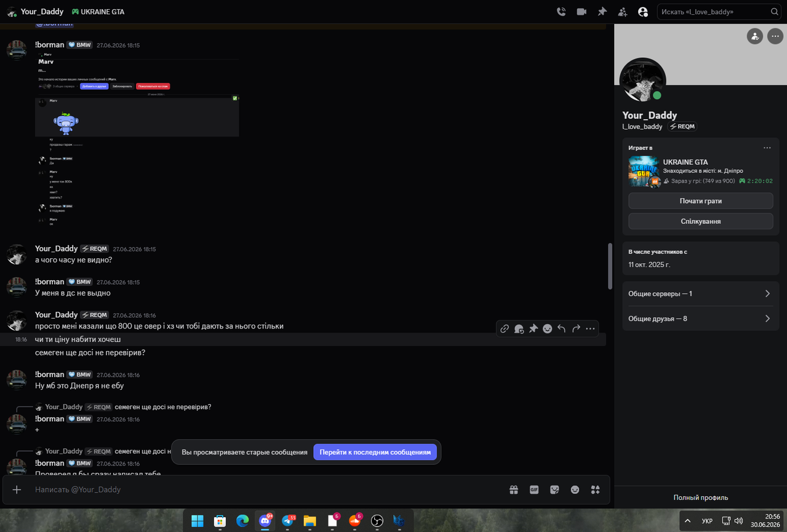Click BMW tag on 'У меня в дс не выдно' message
The width and height of the screenshot is (787, 532).
click(x=80, y=282)
